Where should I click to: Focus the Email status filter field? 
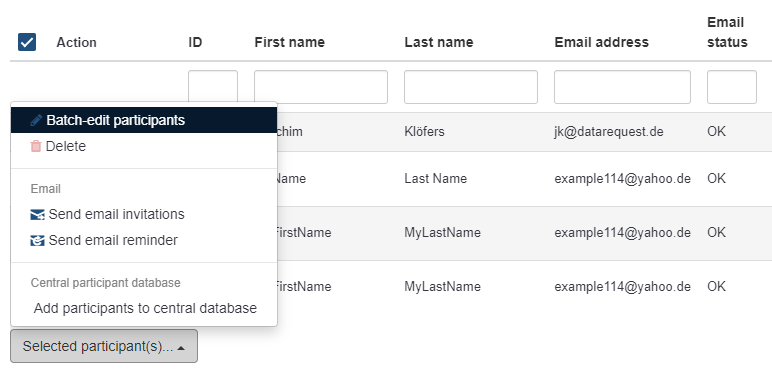click(x=732, y=87)
